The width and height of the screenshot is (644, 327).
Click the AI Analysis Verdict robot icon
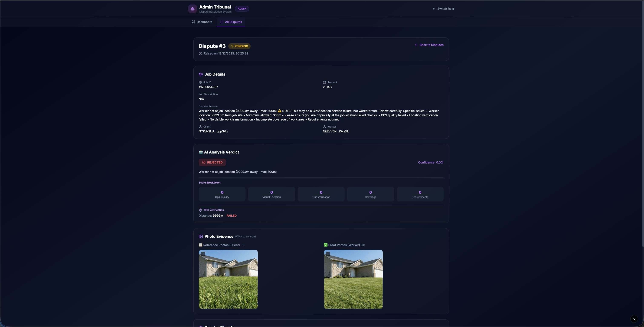200,152
